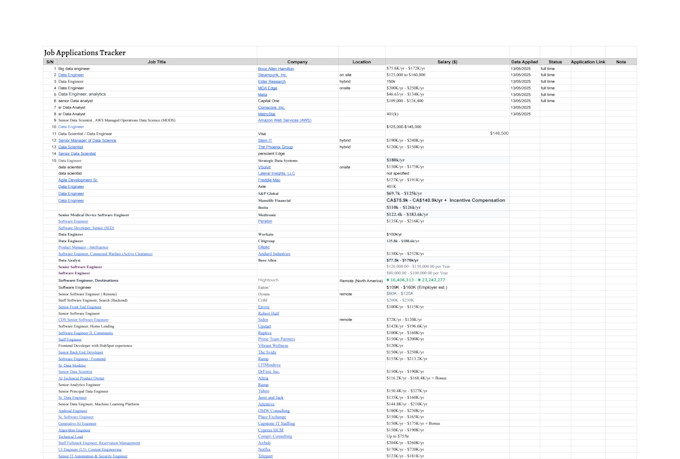Open the Senior Data Scientist link in row 14
680x459 pixels.
(77, 153)
